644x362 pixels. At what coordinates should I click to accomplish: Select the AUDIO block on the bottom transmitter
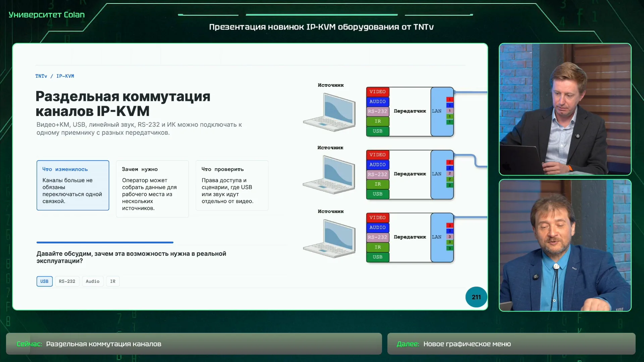click(378, 228)
